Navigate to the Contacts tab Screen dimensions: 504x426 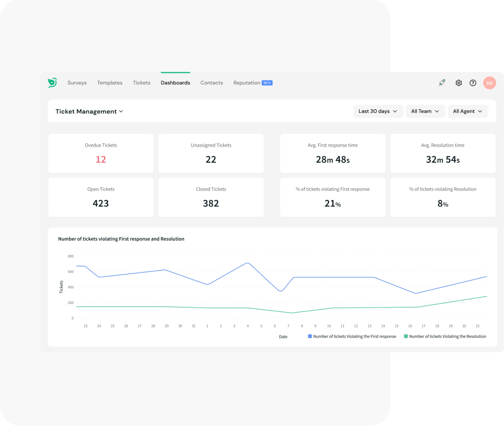tap(211, 83)
